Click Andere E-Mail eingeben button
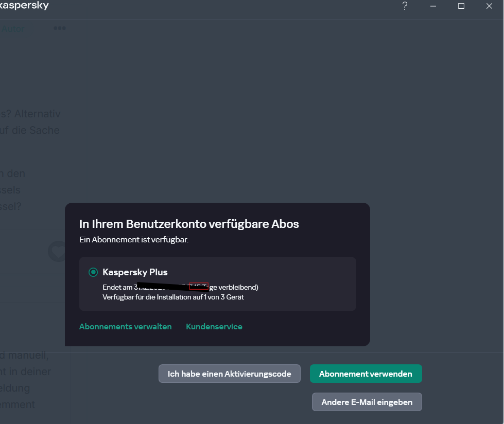Image resolution: width=504 pixels, height=424 pixels. [367, 402]
